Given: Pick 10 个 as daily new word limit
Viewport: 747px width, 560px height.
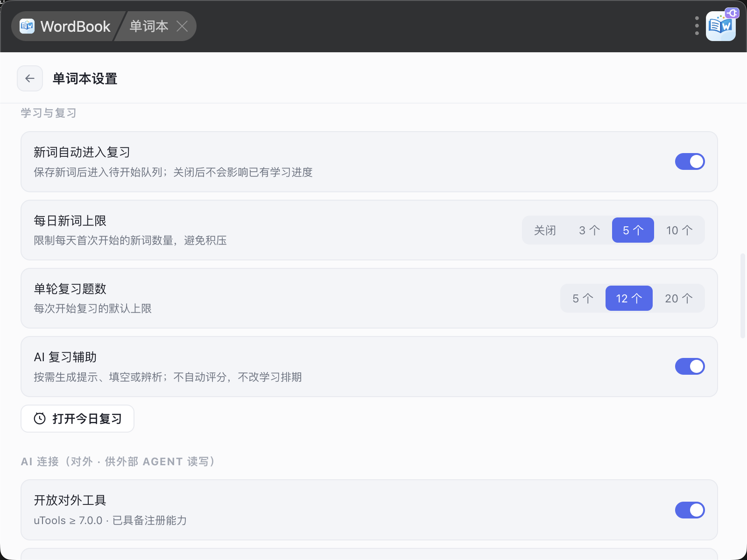Looking at the screenshot, I should click(x=679, y=230).
